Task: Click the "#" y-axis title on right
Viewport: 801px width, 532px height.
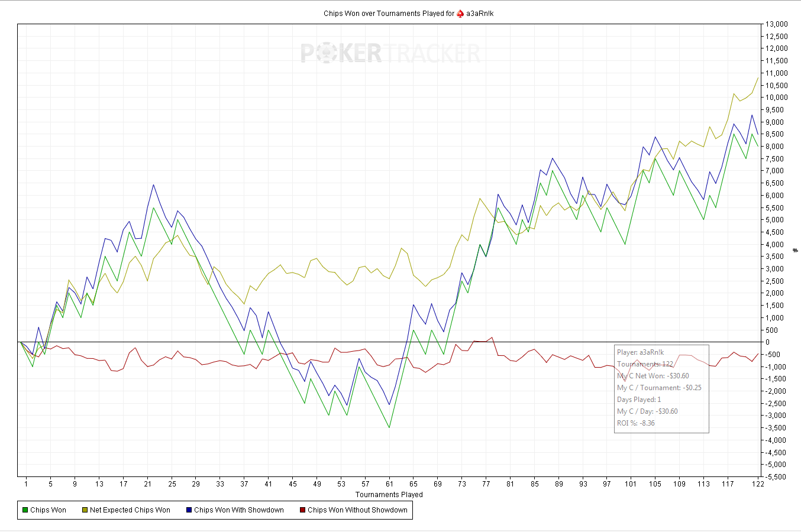Action: [x=796, y=251]
